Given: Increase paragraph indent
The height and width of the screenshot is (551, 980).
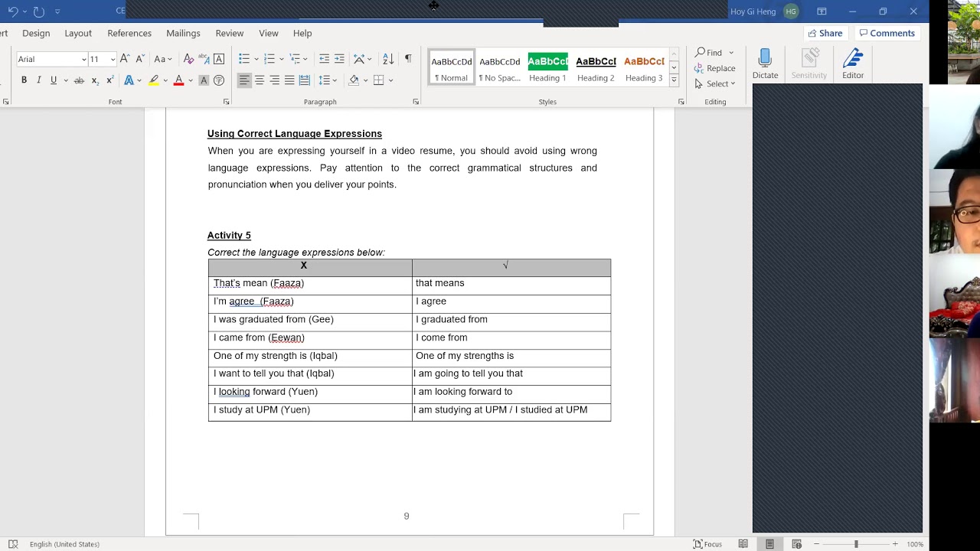Looking at the screenshot, I should coord(339,59).
